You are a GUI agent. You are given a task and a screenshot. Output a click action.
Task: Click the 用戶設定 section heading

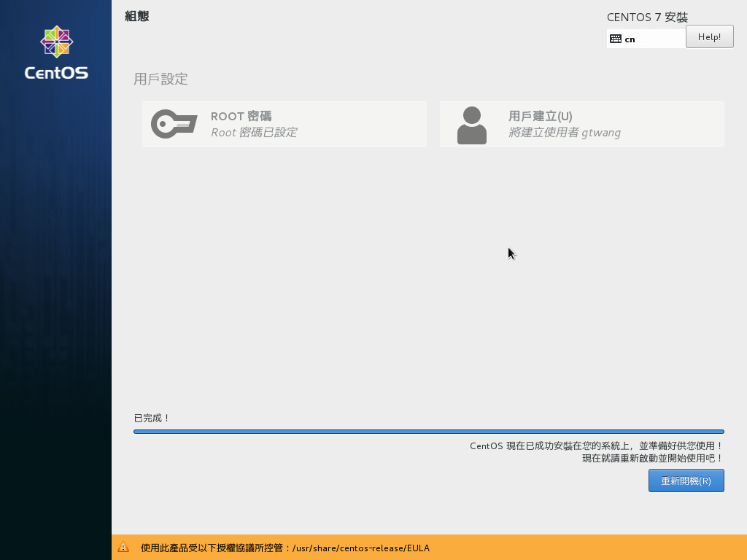160,79
